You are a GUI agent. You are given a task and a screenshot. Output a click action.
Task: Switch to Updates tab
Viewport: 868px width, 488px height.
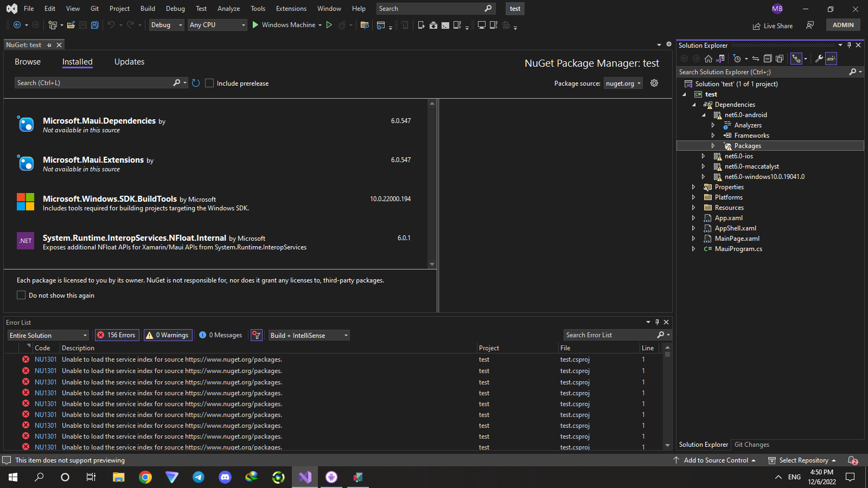129,62
